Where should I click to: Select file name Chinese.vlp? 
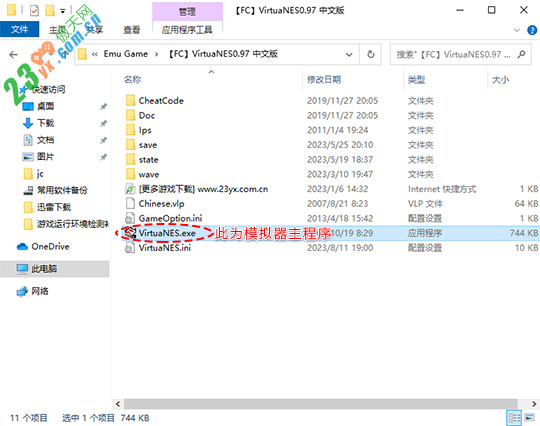[161, 204]
